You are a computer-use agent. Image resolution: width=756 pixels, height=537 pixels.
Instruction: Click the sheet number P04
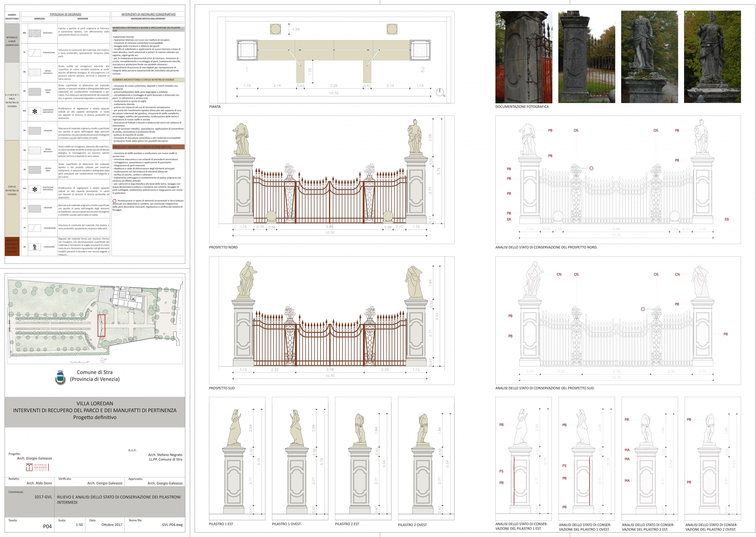[47, 527]
